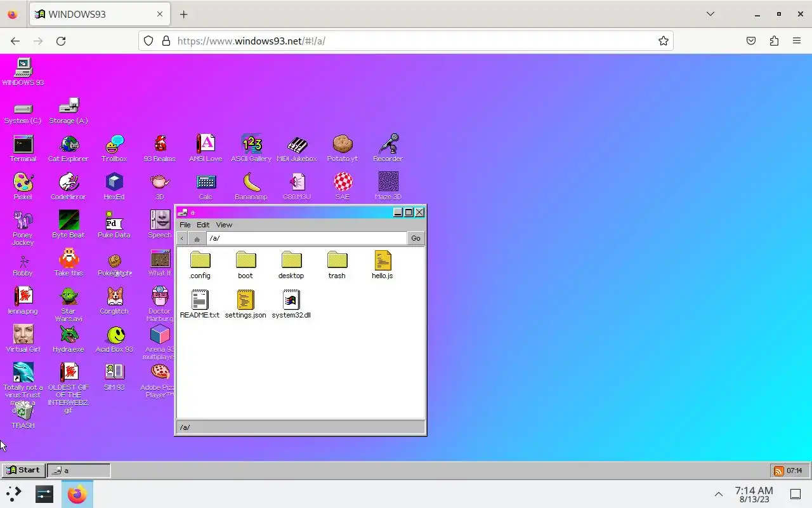This screenshot has height=508, width=812.
Task: Open the Firefox hamburger menu
Action: [x=797, y=41]
